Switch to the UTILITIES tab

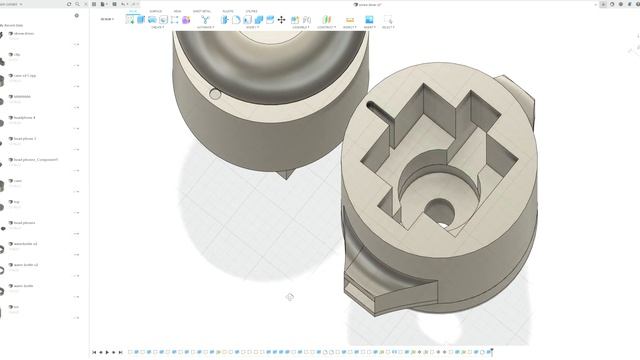(251, 11)
